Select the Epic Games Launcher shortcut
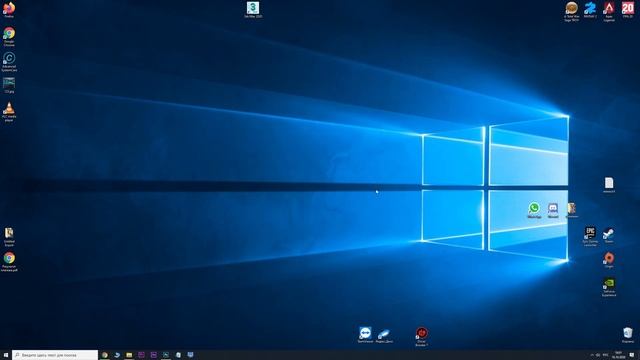Image resolution: width=640 pixels, height=360 pixels. click(590, 236)
